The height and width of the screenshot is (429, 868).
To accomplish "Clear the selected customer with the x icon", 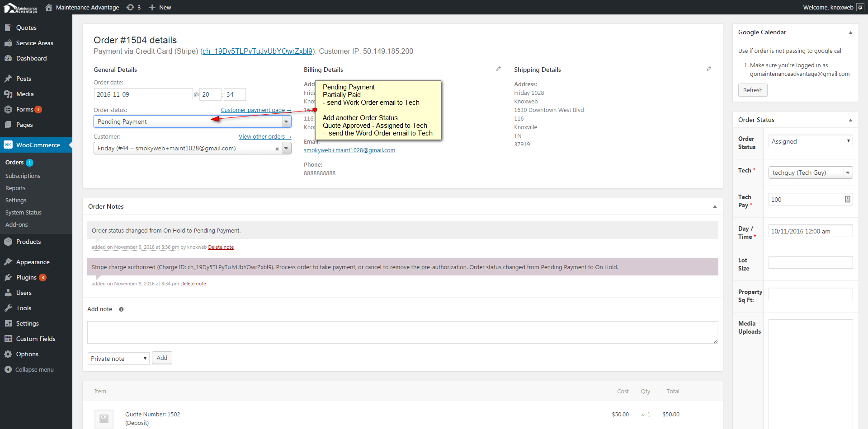I will (277, 149).
